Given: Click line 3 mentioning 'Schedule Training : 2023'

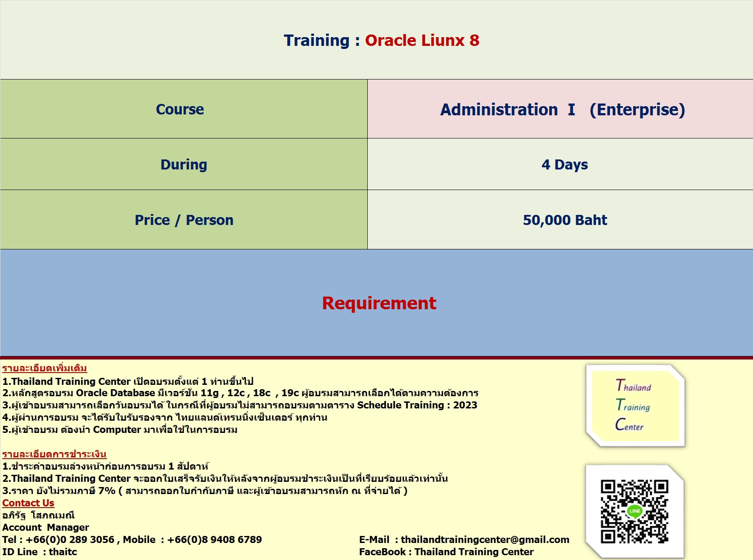Looking at the screenshot, I should pos(240,405).
